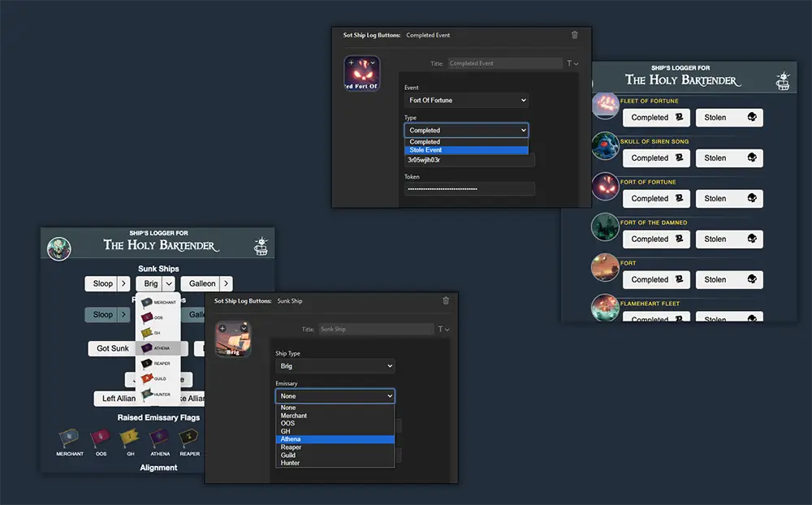Click the Token password field

pos(469,189)
